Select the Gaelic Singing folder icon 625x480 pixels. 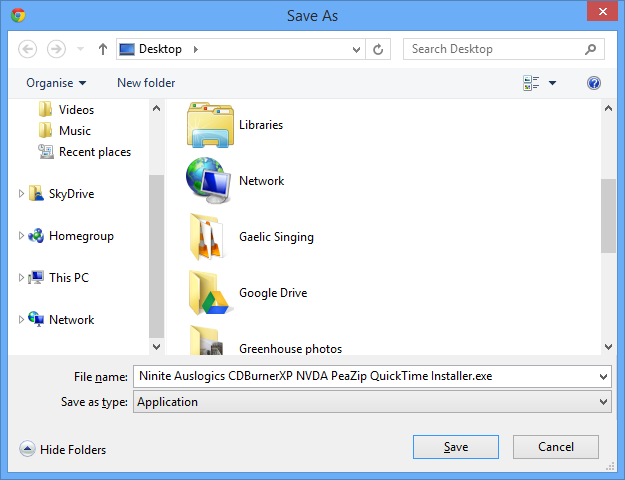click(206, 237)
